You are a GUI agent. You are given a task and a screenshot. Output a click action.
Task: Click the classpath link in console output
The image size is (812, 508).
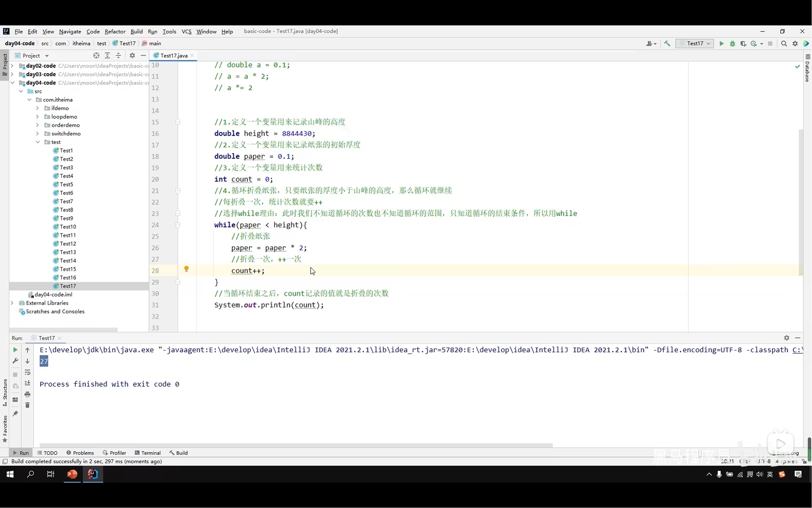tap(797, 350)
